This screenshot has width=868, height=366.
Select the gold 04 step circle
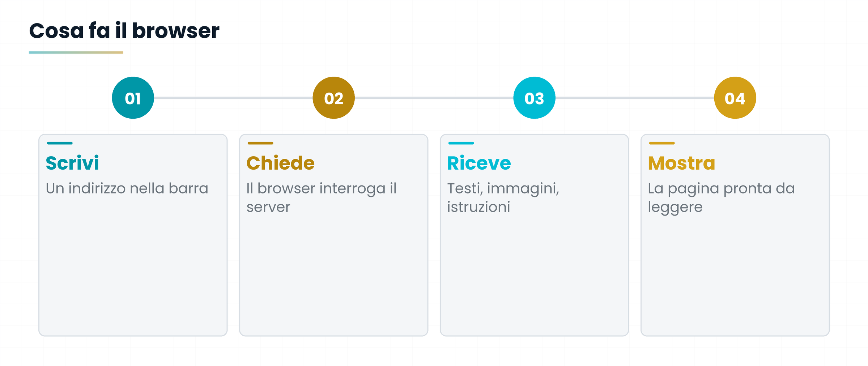coord(735,98)
